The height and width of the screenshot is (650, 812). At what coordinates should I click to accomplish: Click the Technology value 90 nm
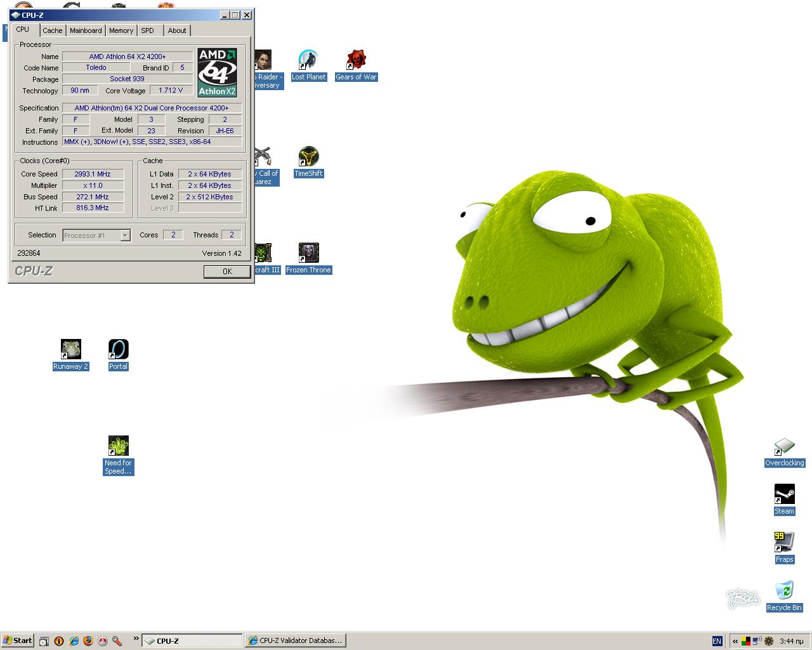(79, 90)
